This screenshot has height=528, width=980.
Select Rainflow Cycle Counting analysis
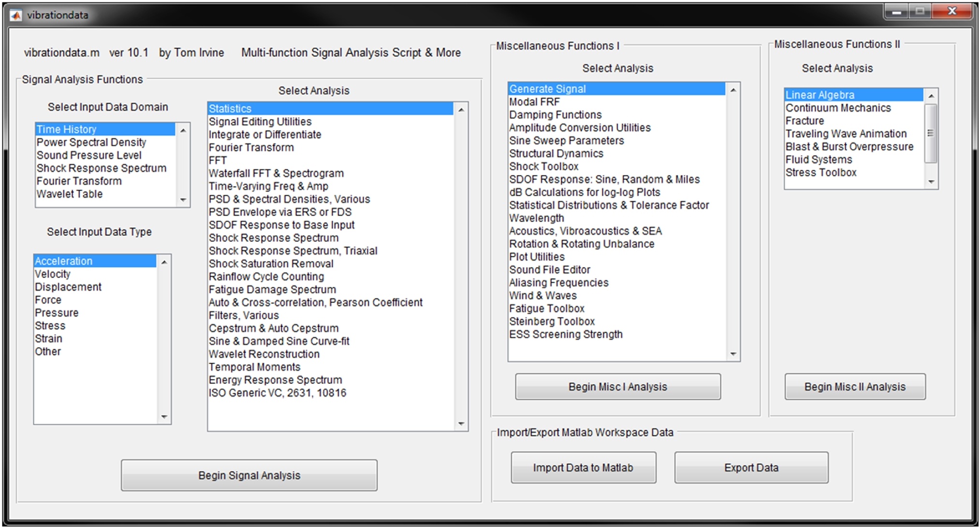pos(266,276)
